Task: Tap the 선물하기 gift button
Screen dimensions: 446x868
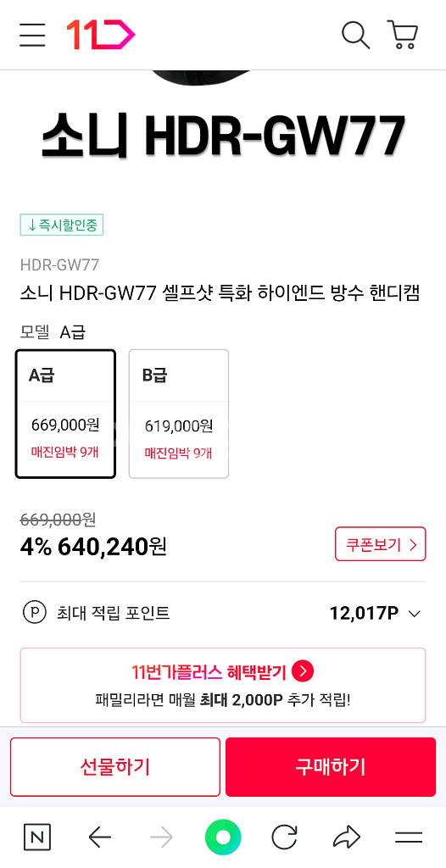Action: click(x=114, y=766)
